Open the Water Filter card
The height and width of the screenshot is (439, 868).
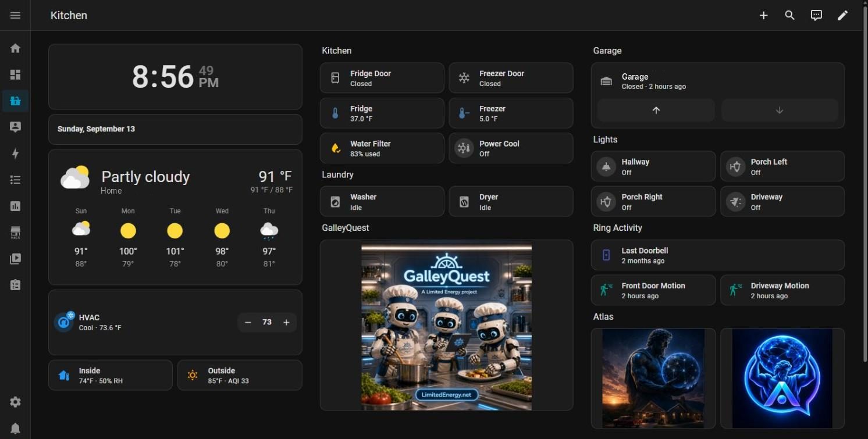coord(382,148)
